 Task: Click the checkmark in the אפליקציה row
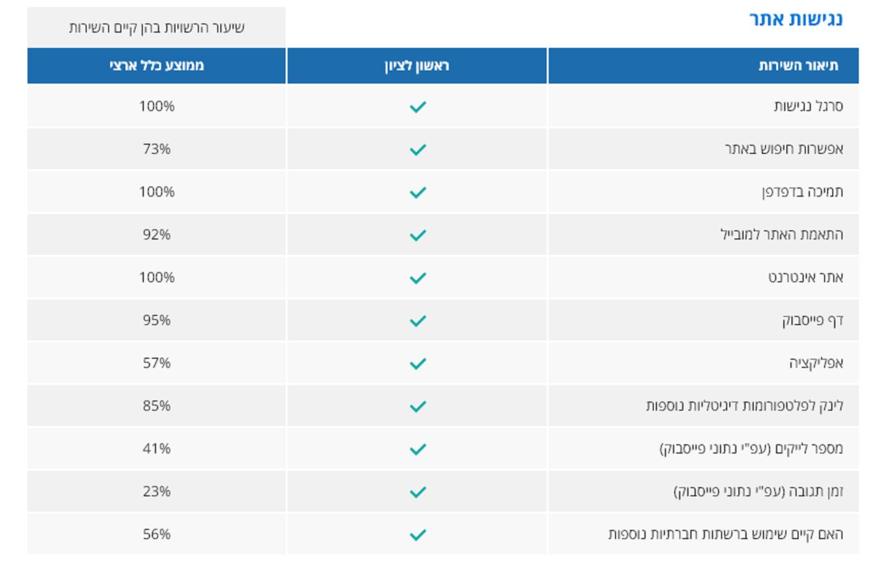(418, 363)
